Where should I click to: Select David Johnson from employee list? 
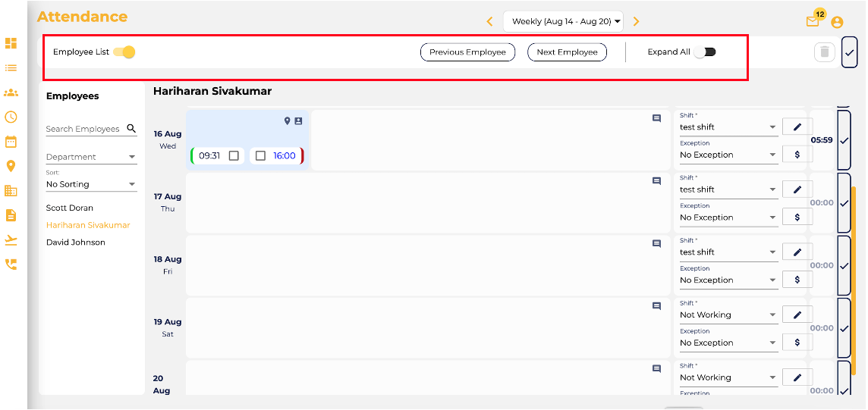[x=76, y=243]
